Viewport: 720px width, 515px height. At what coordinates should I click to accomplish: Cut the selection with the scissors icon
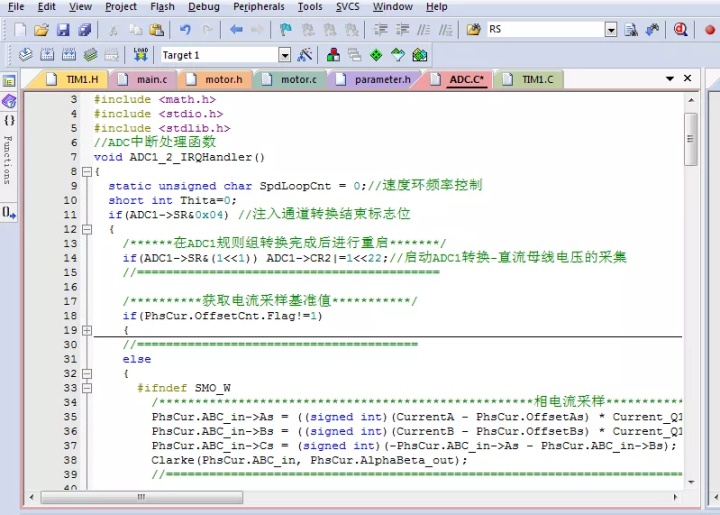pos(113,30)
